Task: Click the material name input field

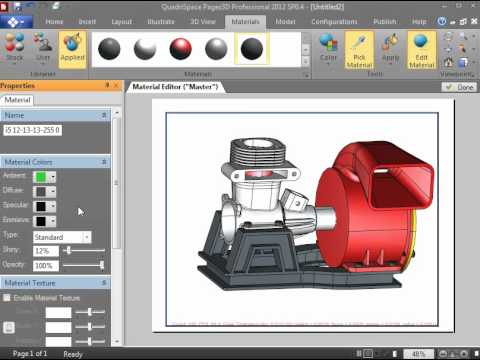Action: (33, 130)
